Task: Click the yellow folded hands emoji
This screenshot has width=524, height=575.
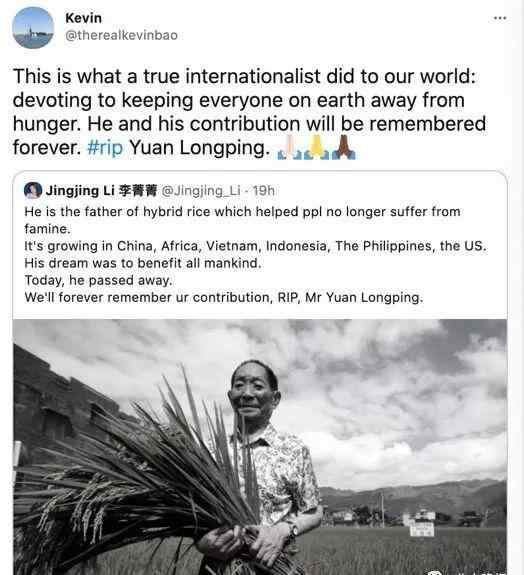Action: (316, 147)
